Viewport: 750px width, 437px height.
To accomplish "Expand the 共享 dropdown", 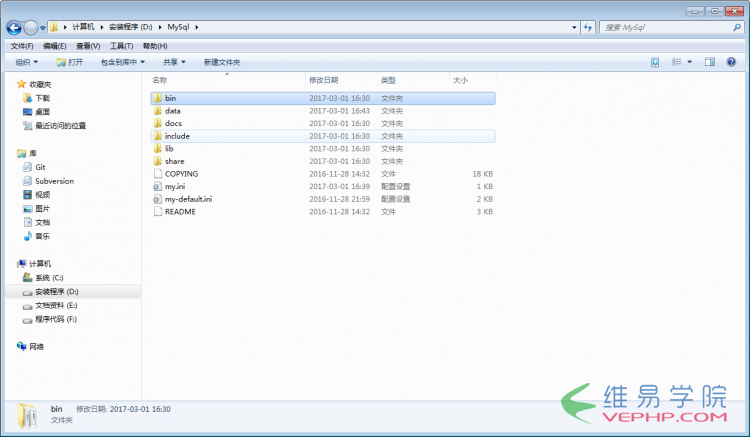I will coord(174,62).
